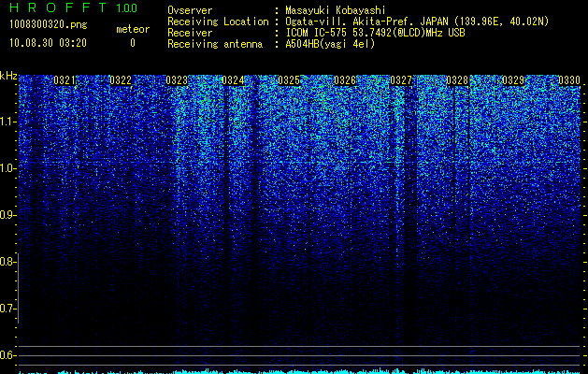Click location text Ogata-vill. Akita-Pref. JAPAN
This screenshot has height=374, width=588.
click(366, 22)
